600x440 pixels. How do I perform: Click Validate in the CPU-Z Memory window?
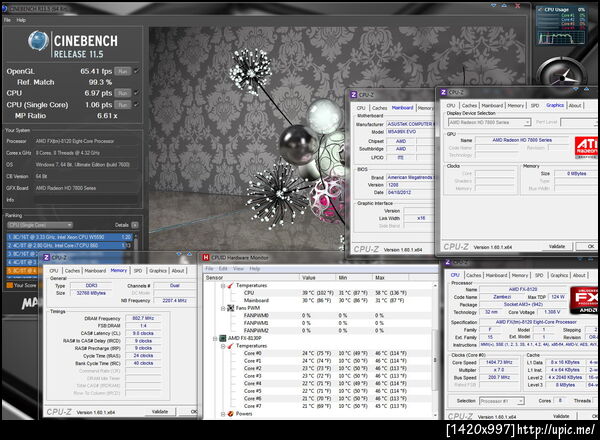pyautogui.click(x=160, y=412)
